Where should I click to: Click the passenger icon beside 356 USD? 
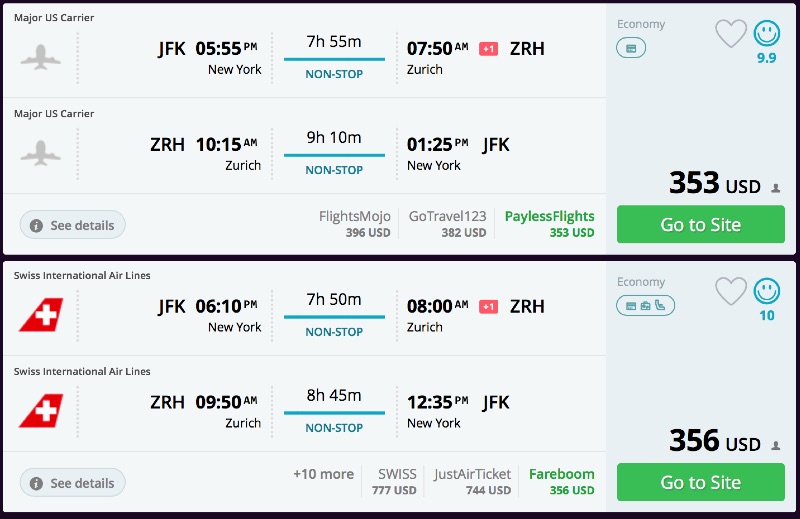click(774, 446)
